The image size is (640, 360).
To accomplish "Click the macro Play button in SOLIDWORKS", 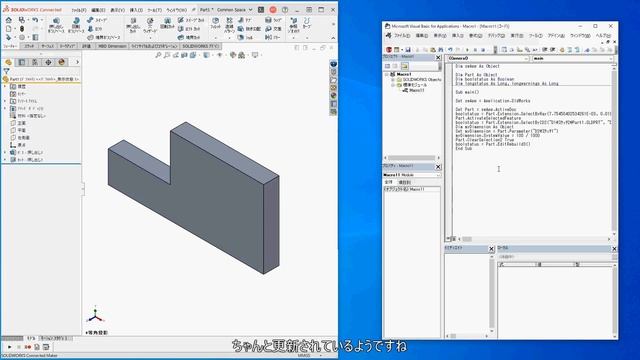I will click(9, 347).
